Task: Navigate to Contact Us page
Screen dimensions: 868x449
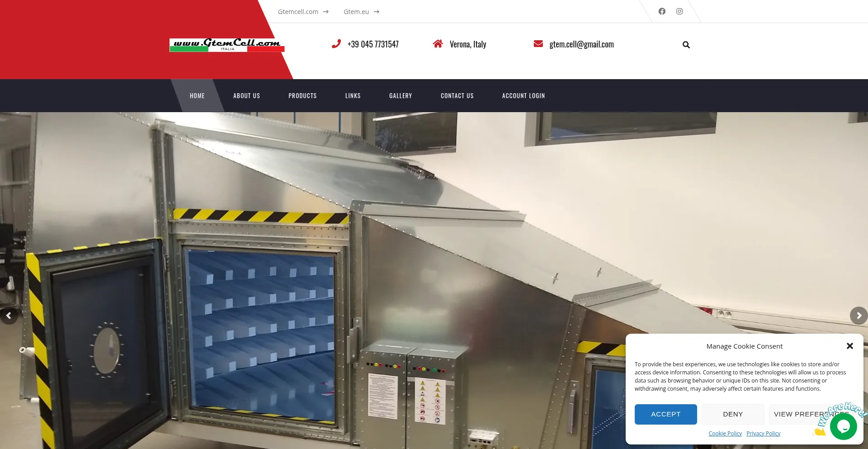Action: tap(457, 96)
